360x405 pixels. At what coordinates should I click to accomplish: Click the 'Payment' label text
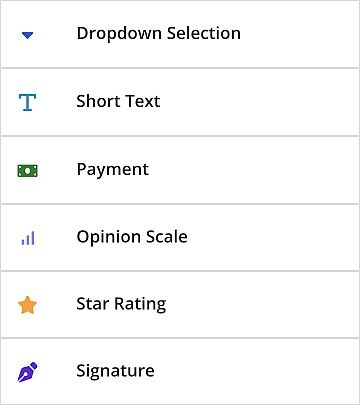(x=113, y=170)
